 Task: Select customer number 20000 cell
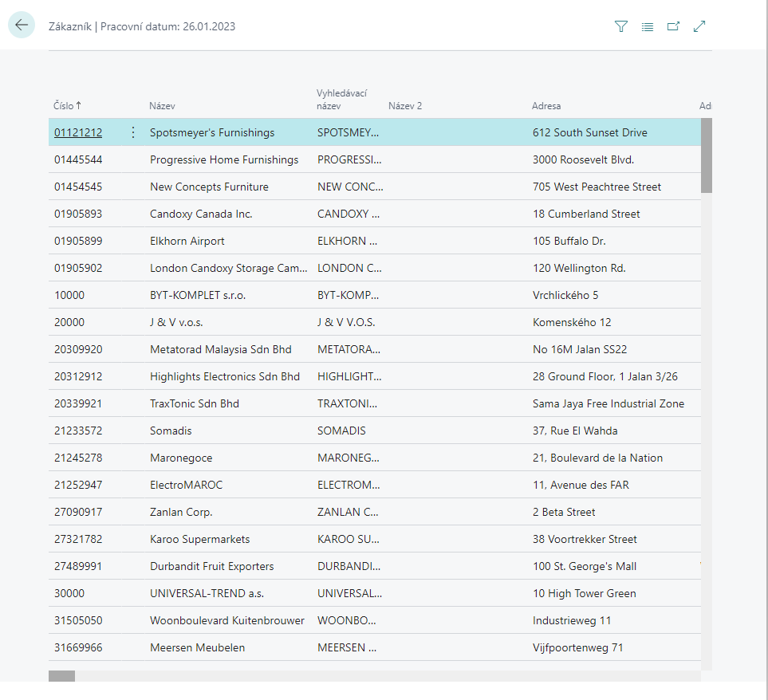point(69,322)
